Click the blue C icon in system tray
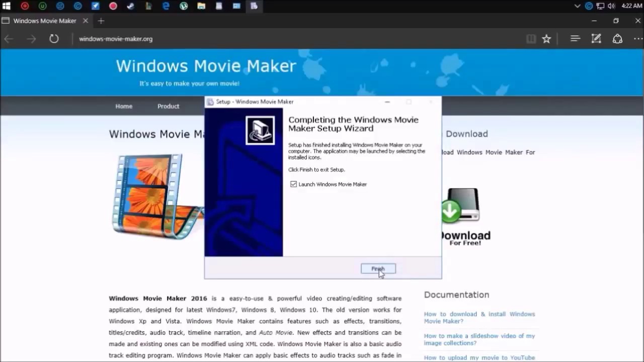The height and width of the screenshot is (362, 644). [589, 6]
